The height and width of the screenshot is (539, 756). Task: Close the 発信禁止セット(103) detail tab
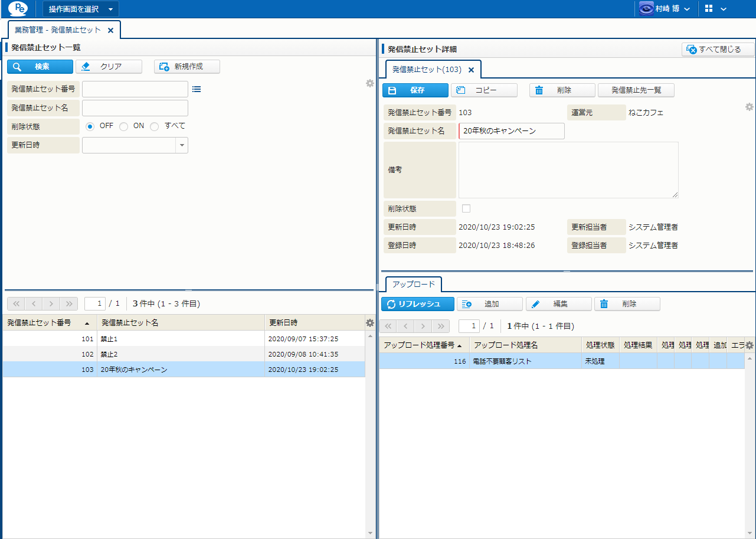(471, 70)
